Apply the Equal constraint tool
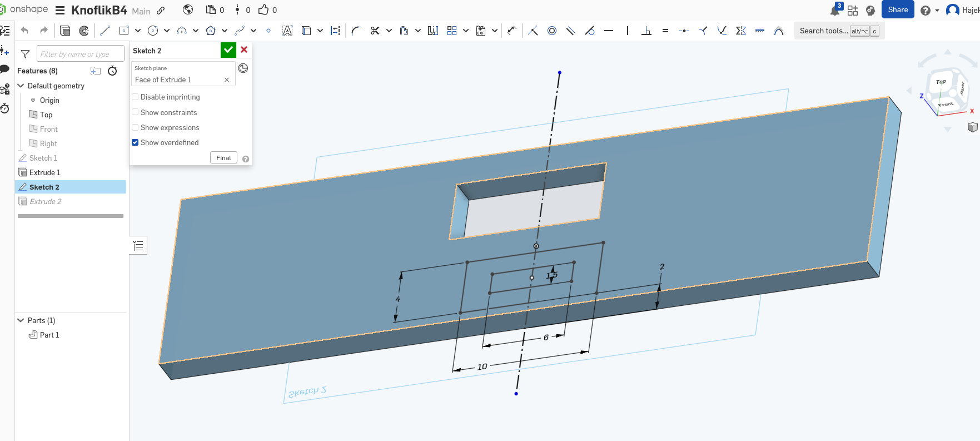Screen dimensions: 980x441 click(x=665, y=31)
